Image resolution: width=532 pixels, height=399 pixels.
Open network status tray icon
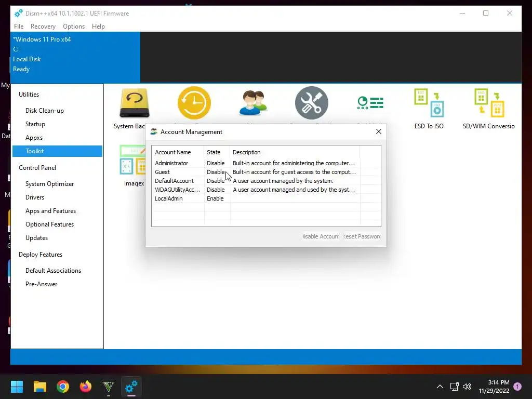[x=454, y=387]
